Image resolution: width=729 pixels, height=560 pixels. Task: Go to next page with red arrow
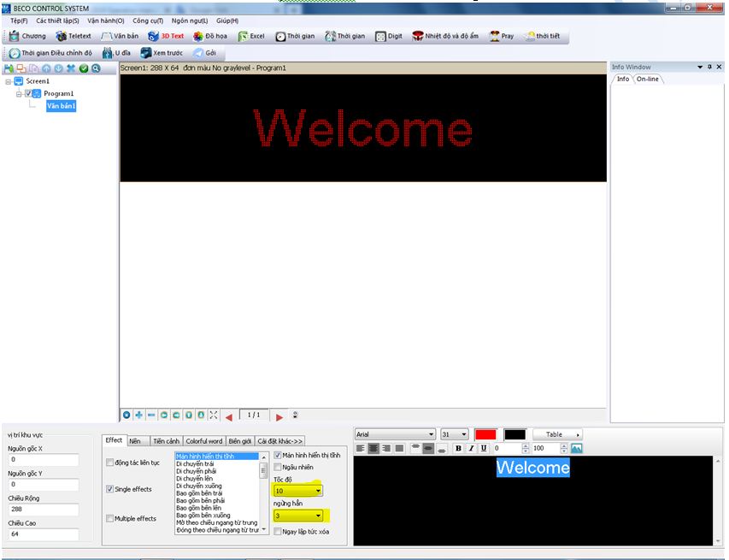coord(279,416)
